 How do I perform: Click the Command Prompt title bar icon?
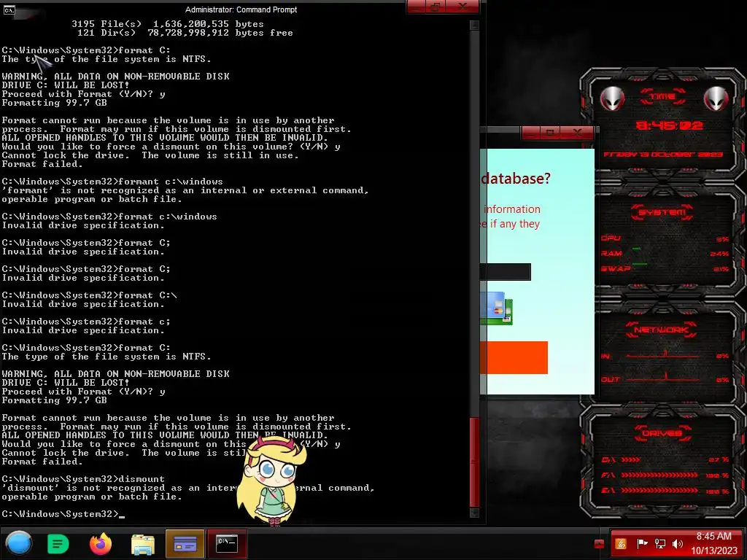9,9
